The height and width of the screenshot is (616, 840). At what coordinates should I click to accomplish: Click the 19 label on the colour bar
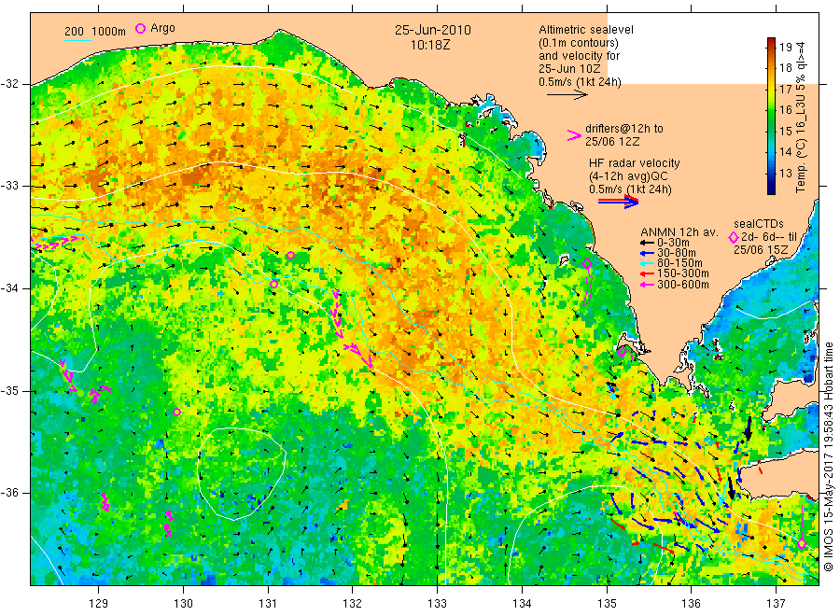pos(785,48)
